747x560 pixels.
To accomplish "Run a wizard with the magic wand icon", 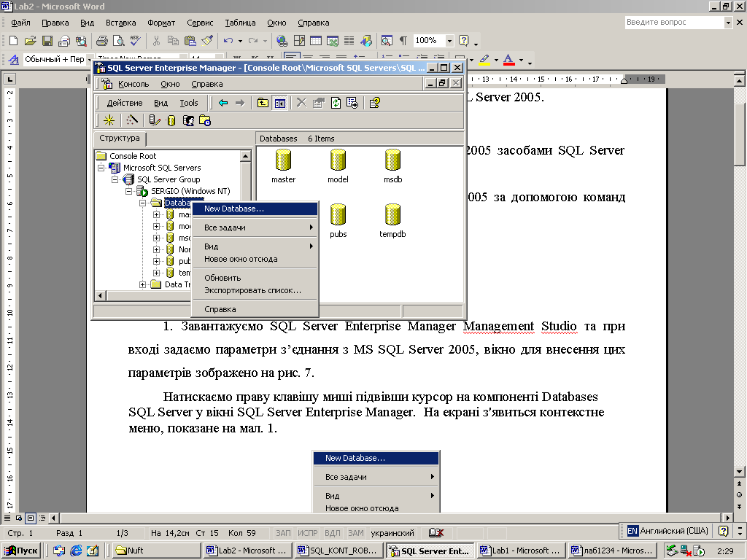I will 132,120.
